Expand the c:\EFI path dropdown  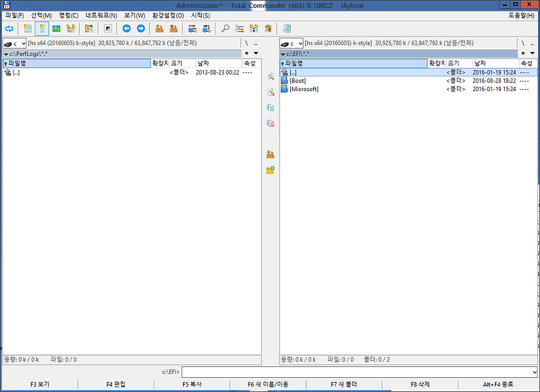click(x=283, y=54)
